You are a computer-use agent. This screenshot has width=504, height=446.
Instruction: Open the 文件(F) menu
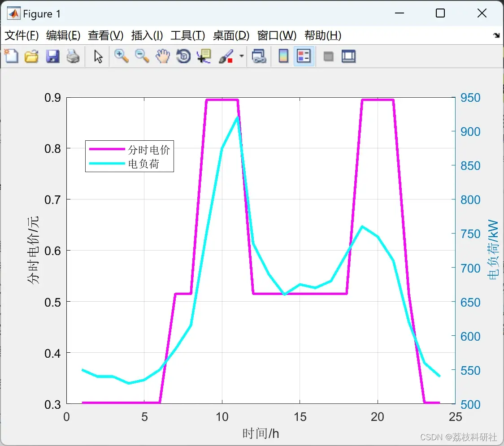[22, 35]
